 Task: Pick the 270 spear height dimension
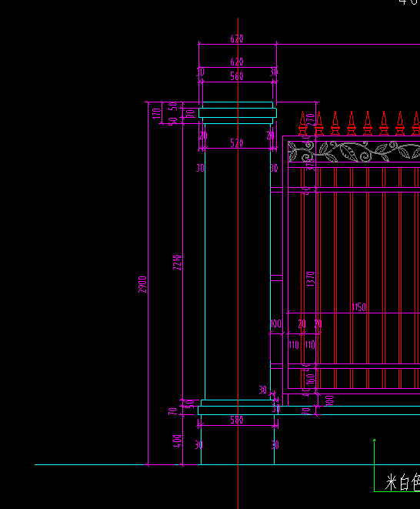point(310,120)
